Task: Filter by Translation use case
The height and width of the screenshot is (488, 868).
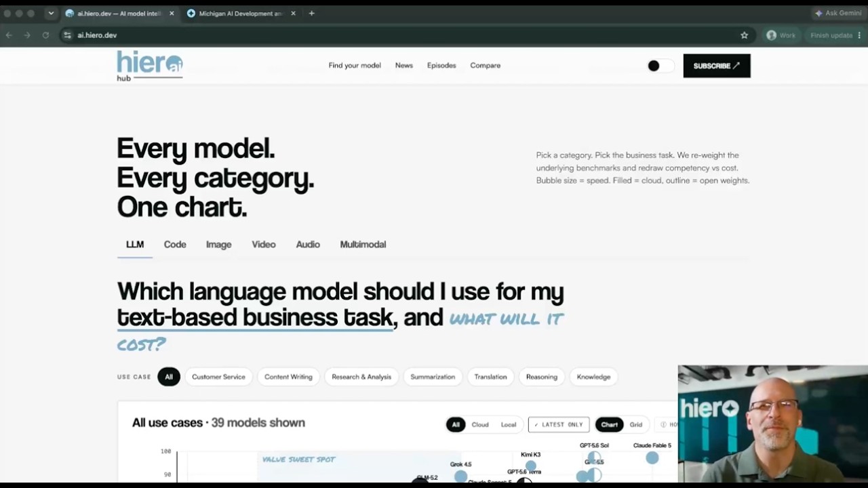Action: (x=490, y=377)
